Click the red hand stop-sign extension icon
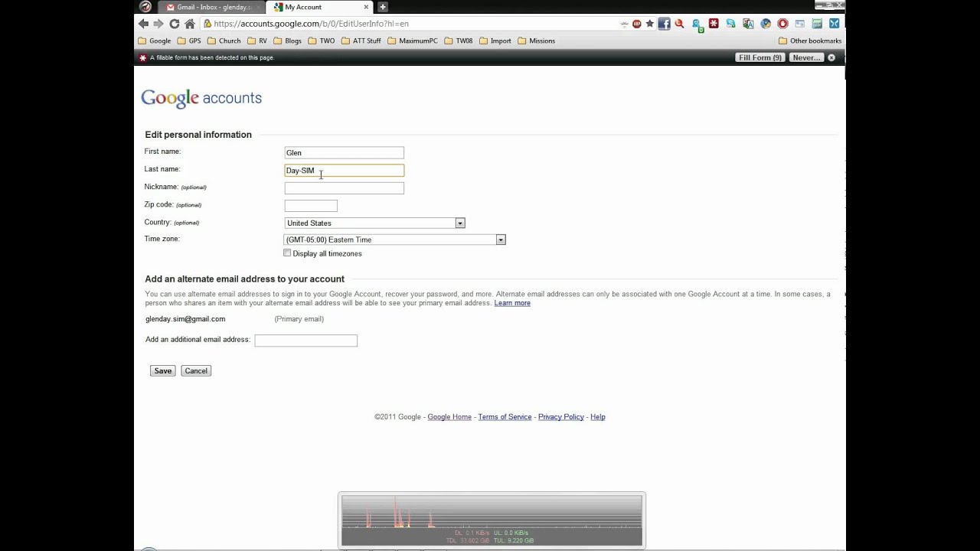The width and height of the screenshot is (980, 551). click(782, 24)
